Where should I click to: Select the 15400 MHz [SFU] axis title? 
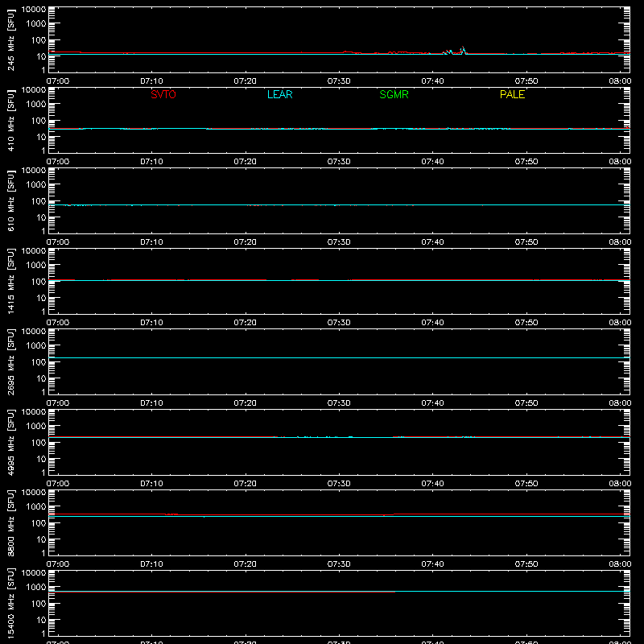point(10,603)
